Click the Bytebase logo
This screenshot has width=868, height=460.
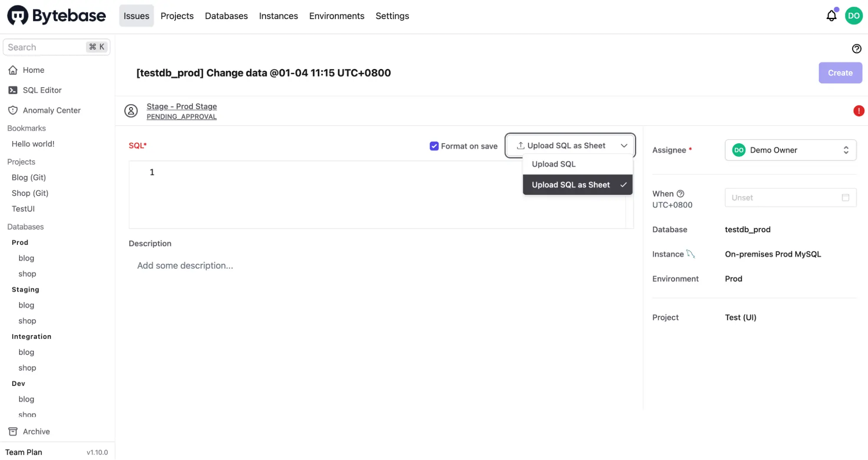coord(56,16)
